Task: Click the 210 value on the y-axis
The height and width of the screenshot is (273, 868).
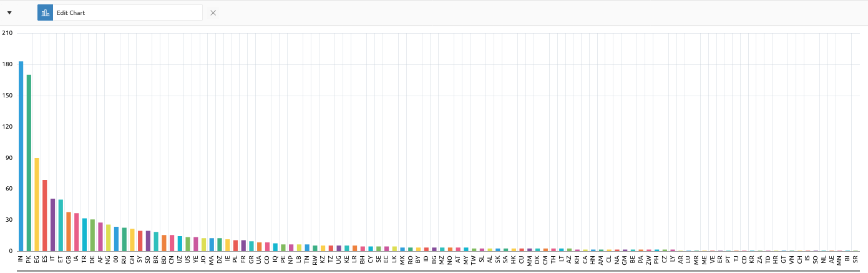Action: [7, 33]
